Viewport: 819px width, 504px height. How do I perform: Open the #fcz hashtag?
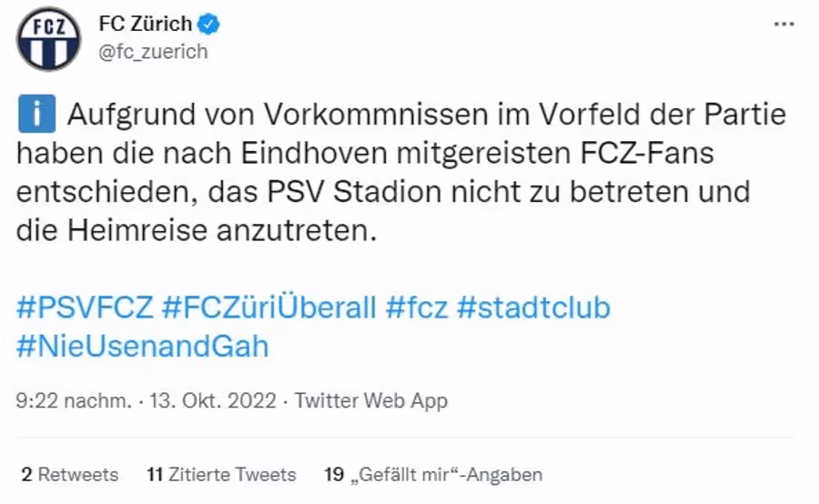click(417, 307)
